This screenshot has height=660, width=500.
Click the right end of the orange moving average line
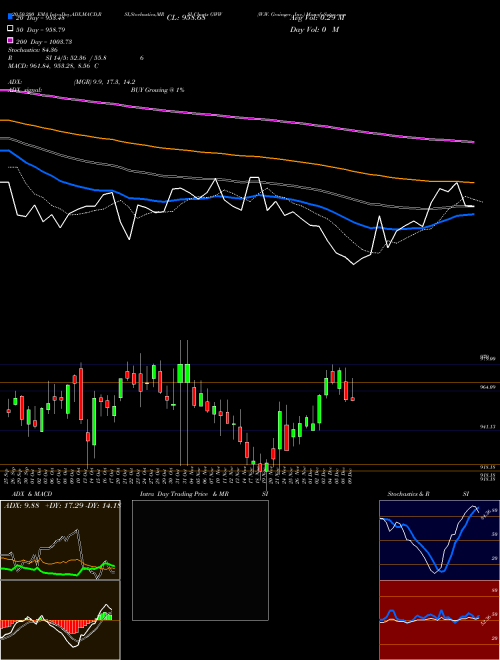click(473, 182)
